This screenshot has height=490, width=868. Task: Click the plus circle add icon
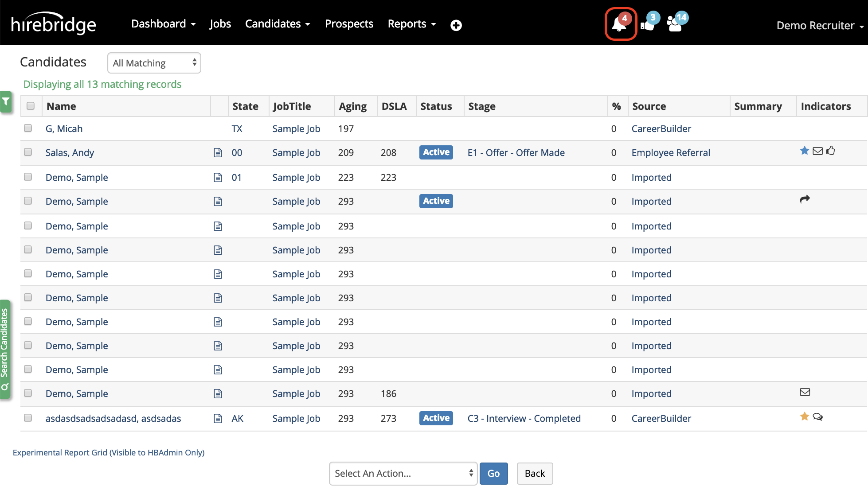(x=456, y=25)
